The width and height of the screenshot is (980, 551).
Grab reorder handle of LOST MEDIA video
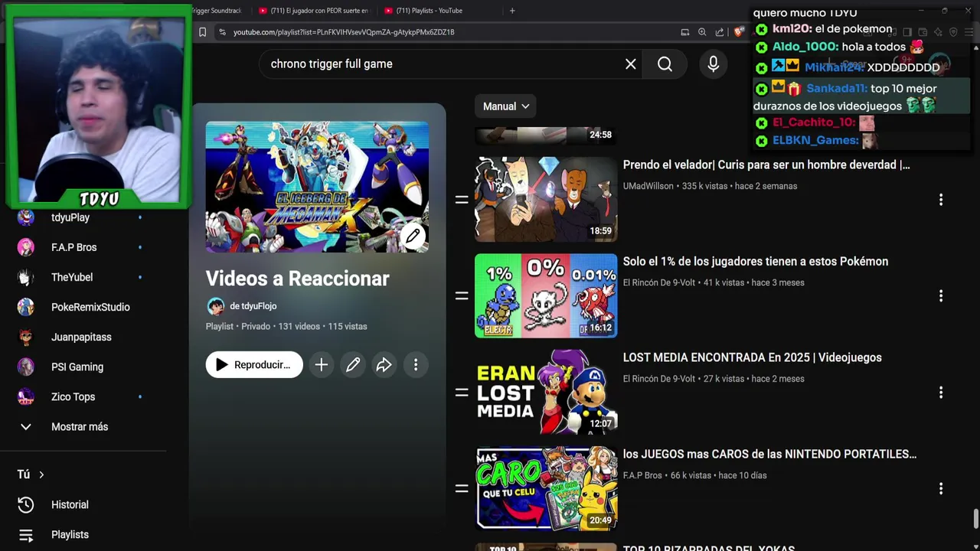(462, 393)
